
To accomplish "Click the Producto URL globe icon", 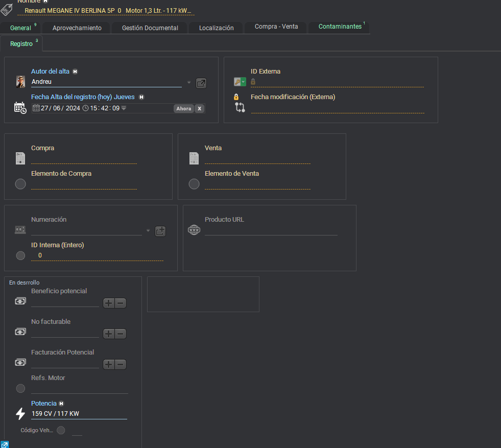I will [194, 230].
